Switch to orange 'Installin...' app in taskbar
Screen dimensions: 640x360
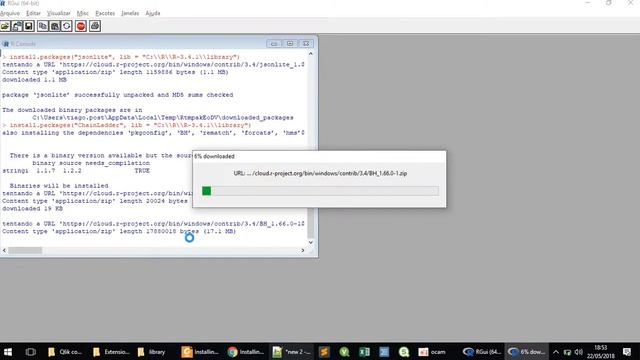200,351
